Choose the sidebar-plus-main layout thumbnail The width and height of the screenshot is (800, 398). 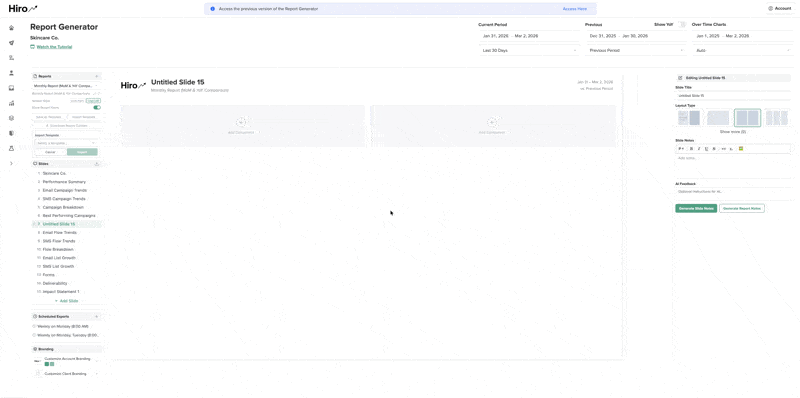pyautogui.click(x=689, y=118)
